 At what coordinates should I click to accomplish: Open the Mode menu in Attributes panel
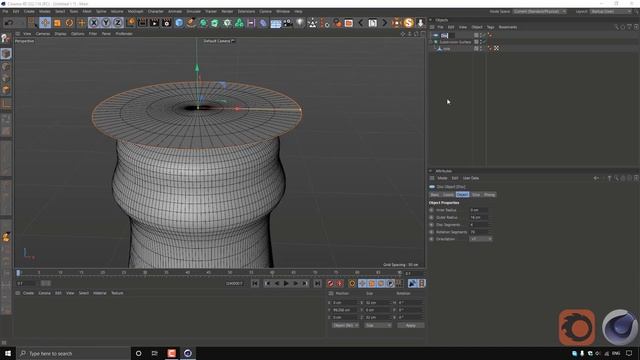(x=442, y=178)
